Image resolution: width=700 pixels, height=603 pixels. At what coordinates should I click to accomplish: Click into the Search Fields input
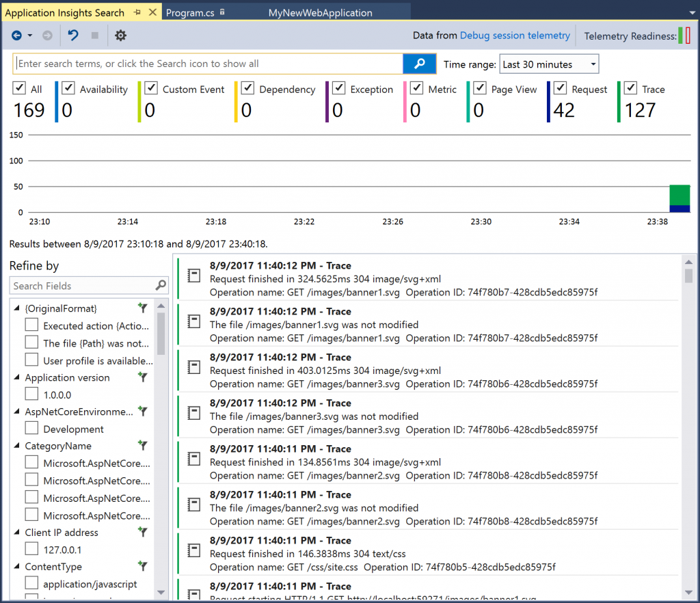[x=83, y=286]
